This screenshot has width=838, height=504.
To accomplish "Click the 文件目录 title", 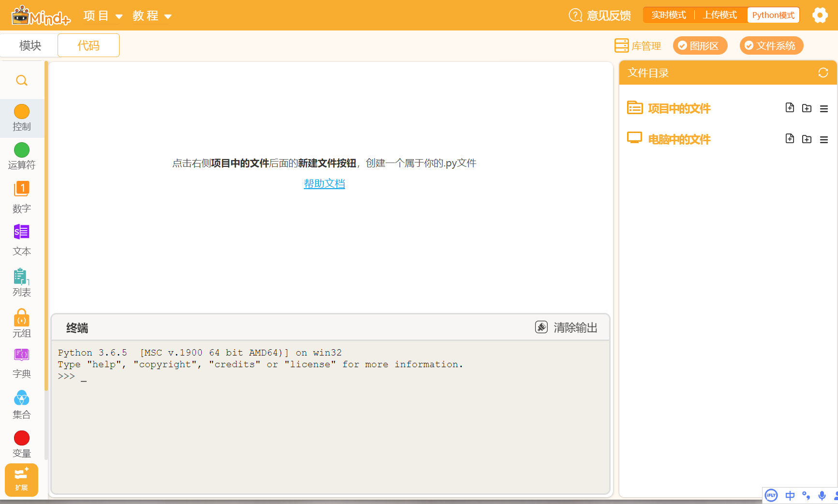I will pos(648,73).
